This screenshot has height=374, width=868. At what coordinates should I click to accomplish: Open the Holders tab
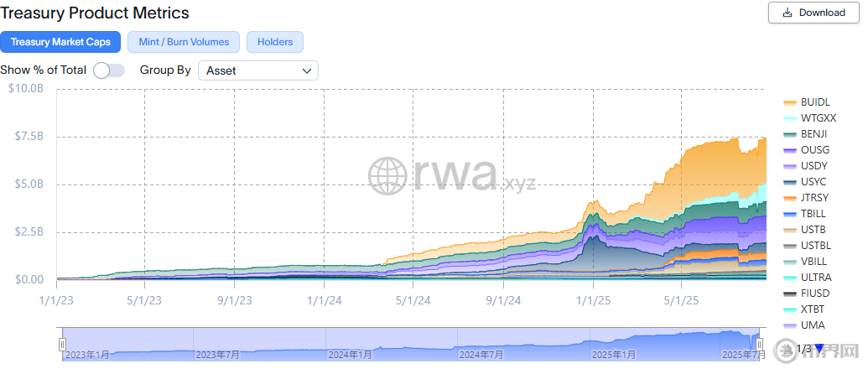point(275,42)
